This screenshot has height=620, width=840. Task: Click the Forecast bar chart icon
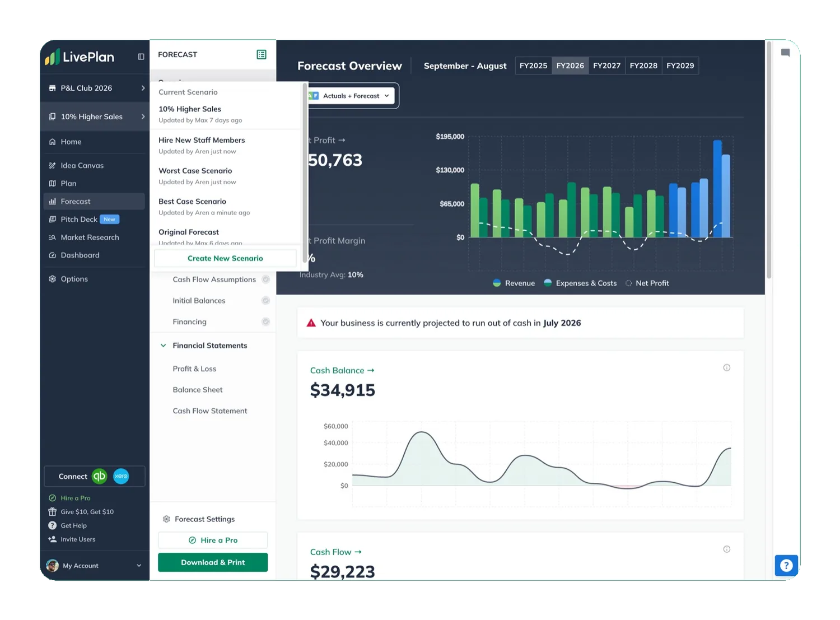click(x=52, y=201)
